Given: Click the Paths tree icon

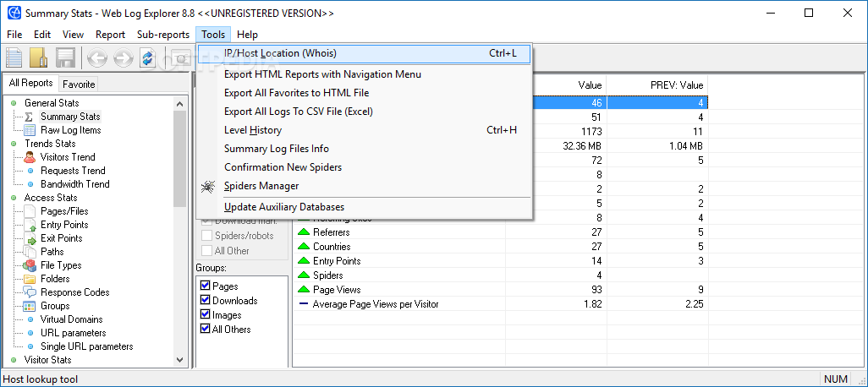Looking at the screenshot, I should (x=30, y=252).
